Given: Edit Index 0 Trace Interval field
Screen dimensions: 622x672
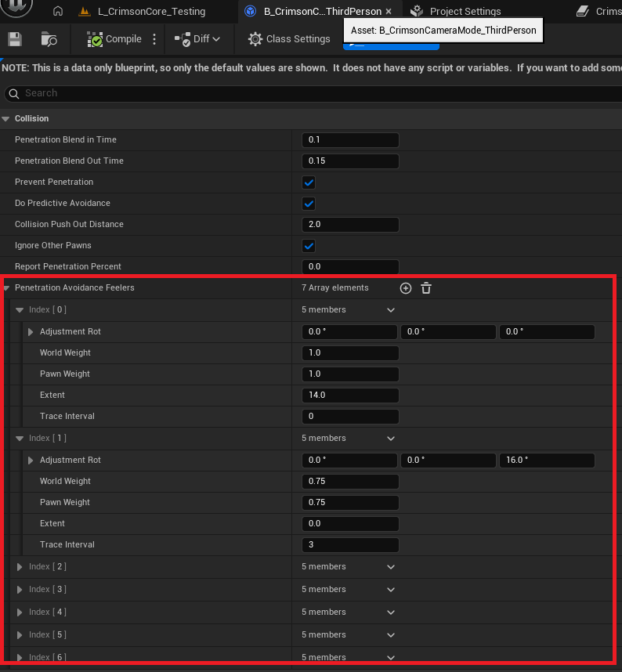Looking at the screenshot, I should 350,416.
